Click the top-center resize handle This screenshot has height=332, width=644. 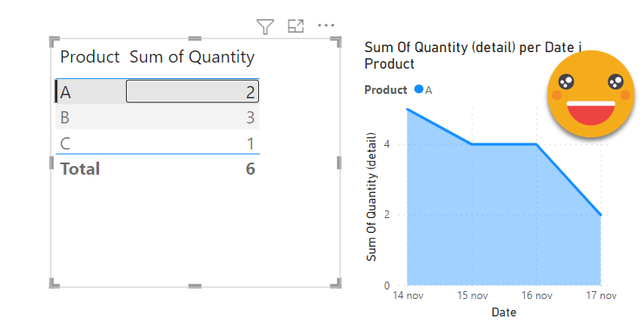tap(195, 38)
